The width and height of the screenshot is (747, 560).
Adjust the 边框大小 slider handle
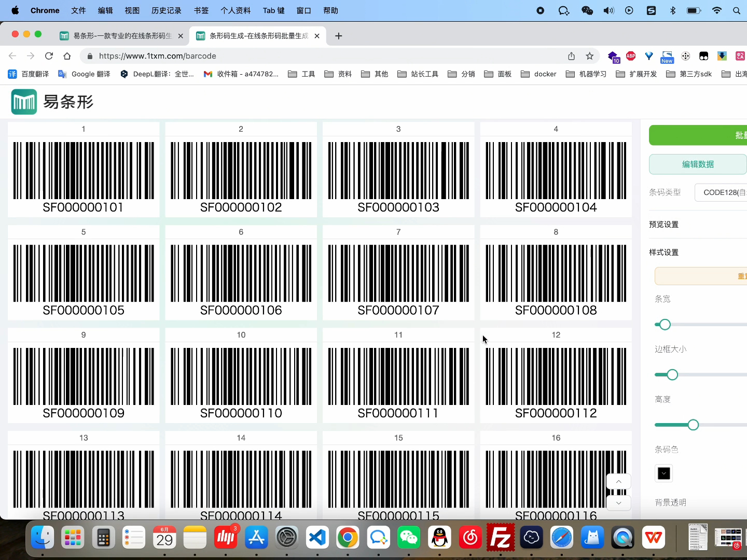click(672, 375)
